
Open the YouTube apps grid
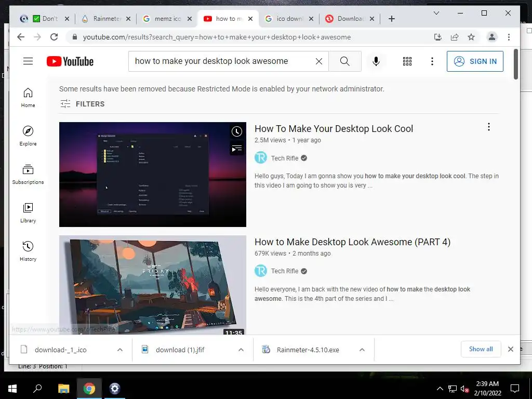coord(407,61)
